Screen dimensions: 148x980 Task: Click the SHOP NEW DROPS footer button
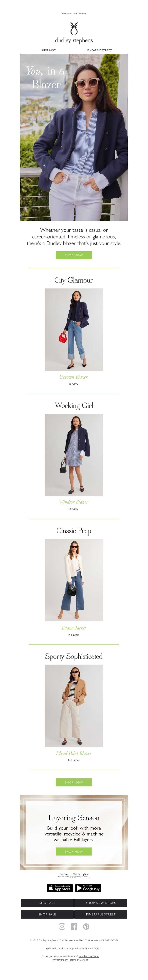coord(101,903)
